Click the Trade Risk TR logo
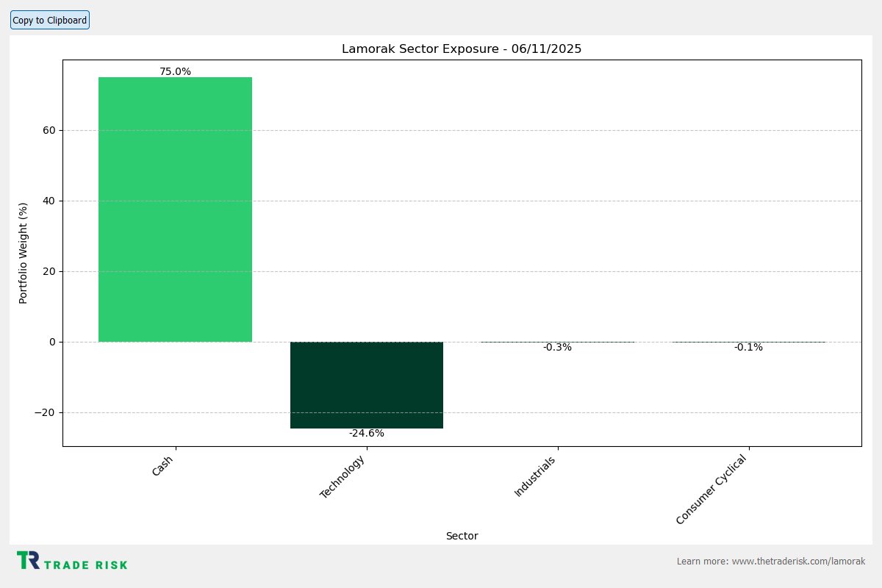Image resolution: width=882 pixels, height=588 pixels. (x=28, y=560)
